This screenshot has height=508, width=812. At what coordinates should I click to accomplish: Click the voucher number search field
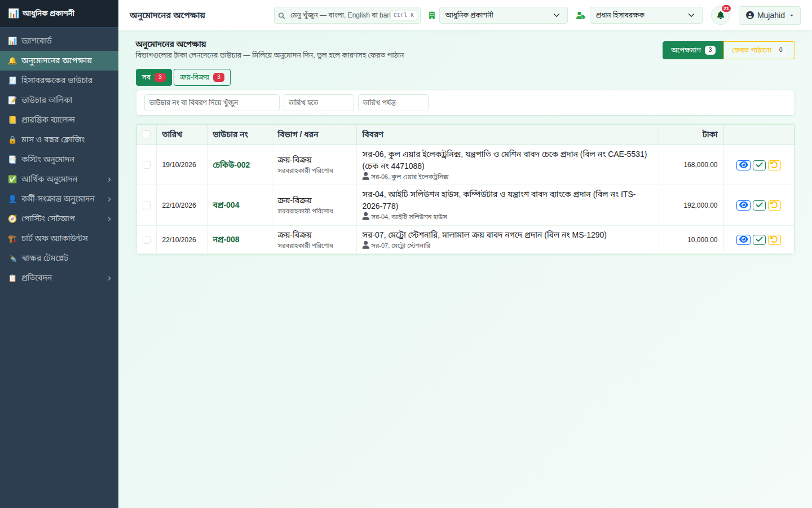(x=212, y=103)
